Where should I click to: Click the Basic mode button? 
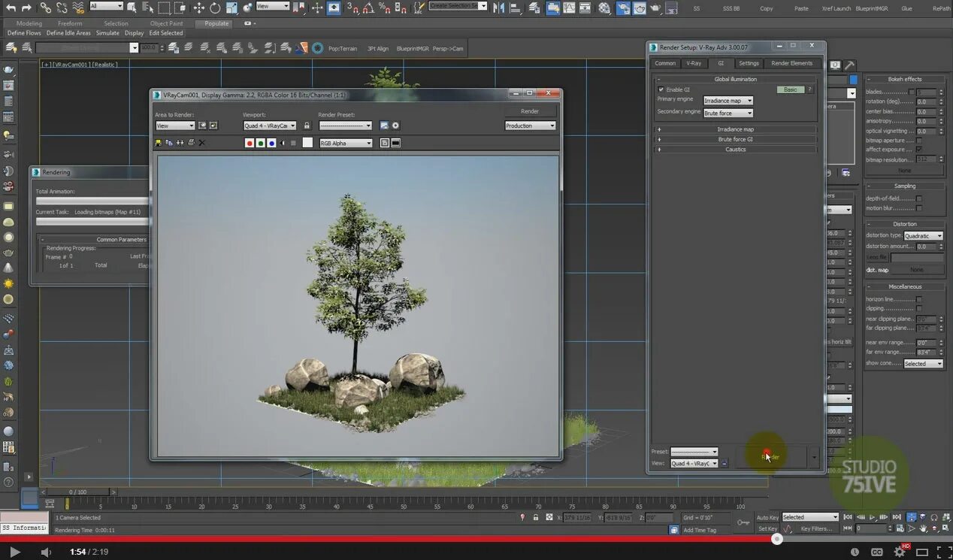point(790,89)
